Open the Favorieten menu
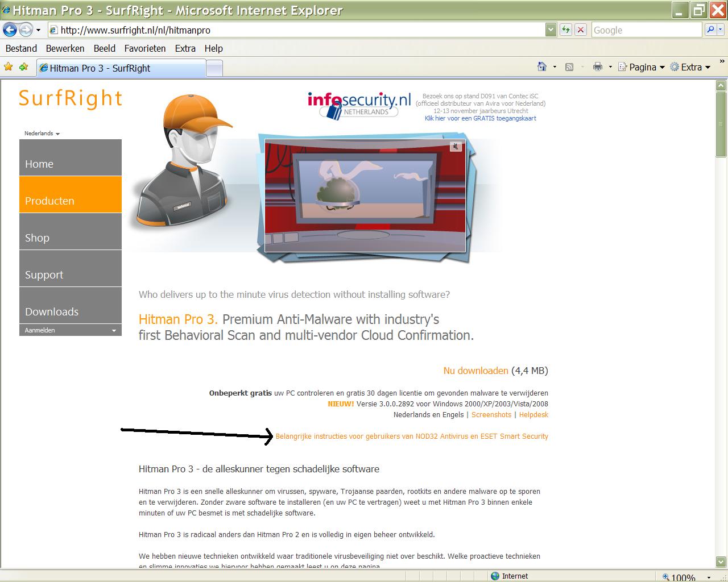728x582 pixels. (145, 48)
